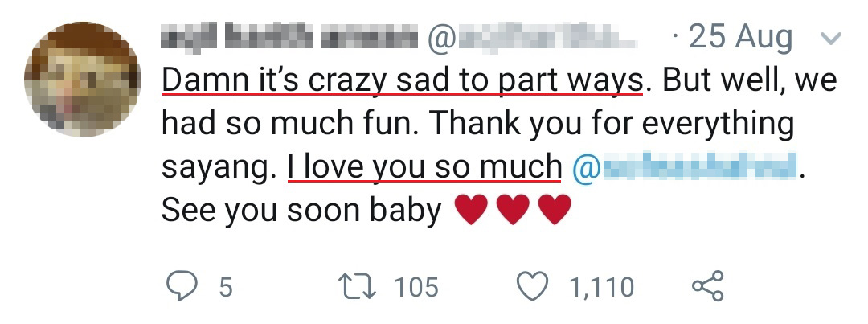Image resolution: width=868 pixels, height=324 pixels.
Task: Click the middle red heart emoji
Action: [x=514, y=211]
